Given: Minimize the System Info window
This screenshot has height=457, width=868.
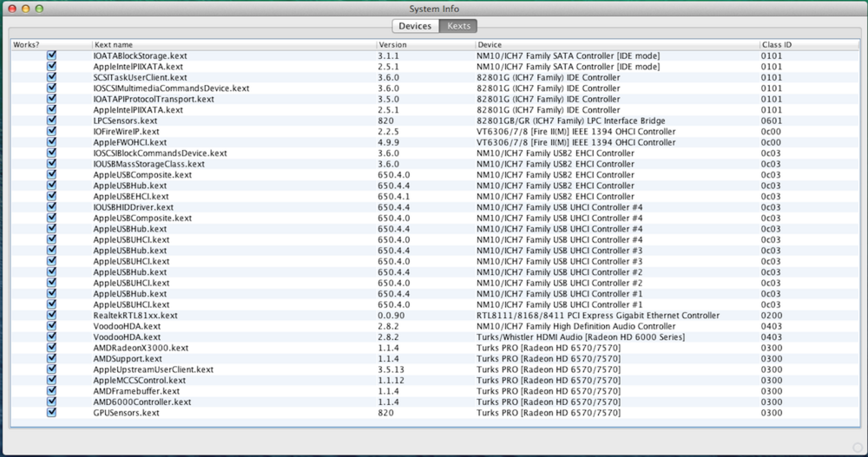Looking at the screenshot, I should pyautogui.click(x=25, y=8).
